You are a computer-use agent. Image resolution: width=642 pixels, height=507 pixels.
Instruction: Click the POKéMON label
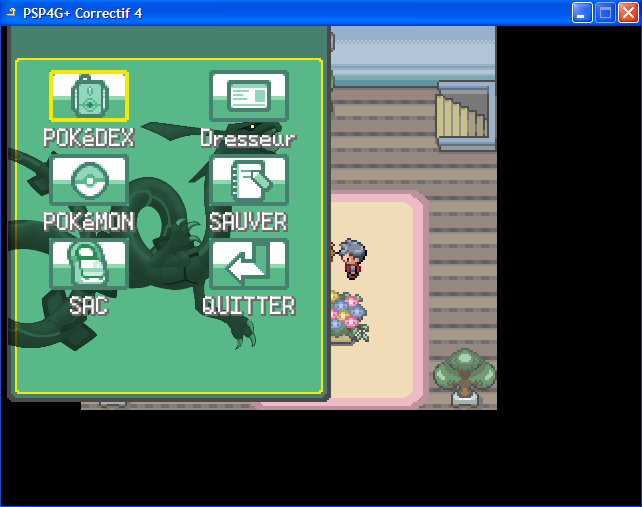point(89,222)
